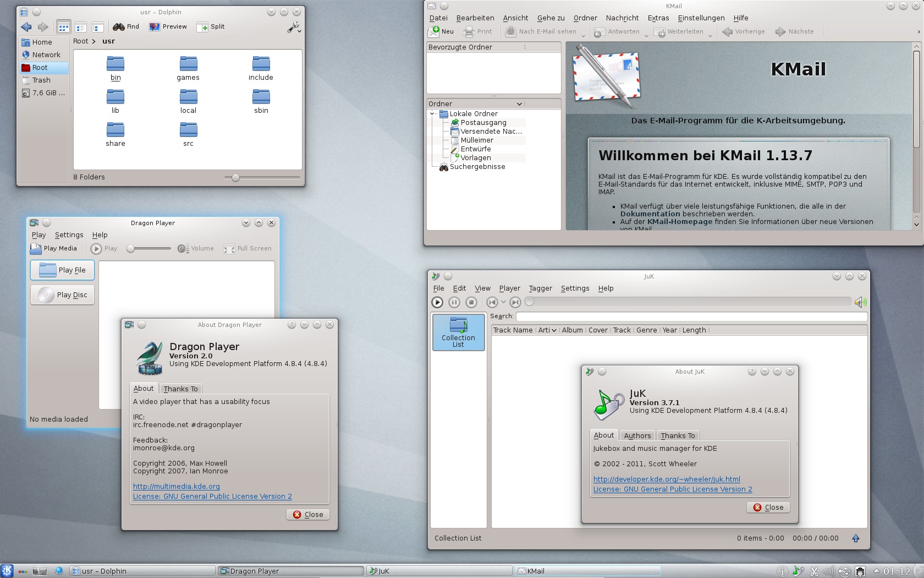Go forward in Dolphin with the forward arrow

(43, 27)
